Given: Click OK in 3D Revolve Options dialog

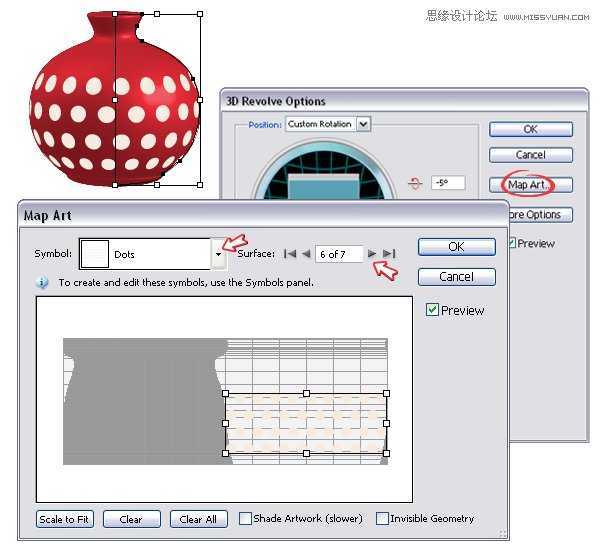Looking at the screenshot, I should click(531, 129).
